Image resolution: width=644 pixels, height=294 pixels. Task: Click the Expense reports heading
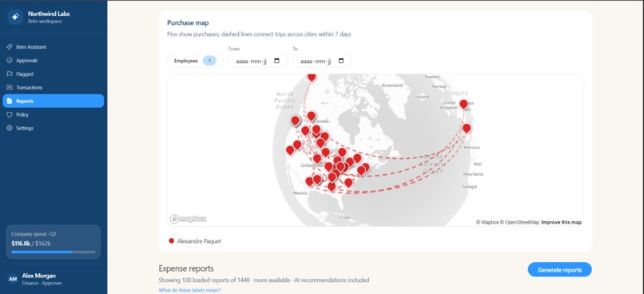[x=186, y=268]
